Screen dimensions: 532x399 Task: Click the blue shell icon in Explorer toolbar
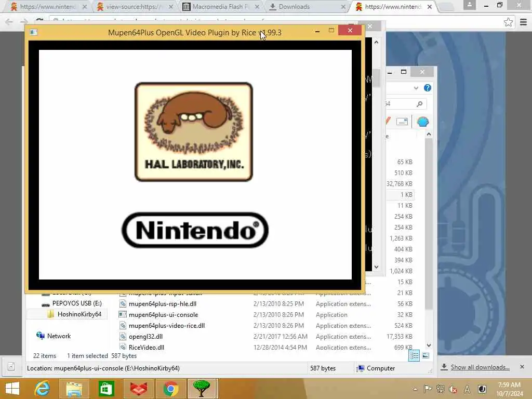[x=423, y=122]
